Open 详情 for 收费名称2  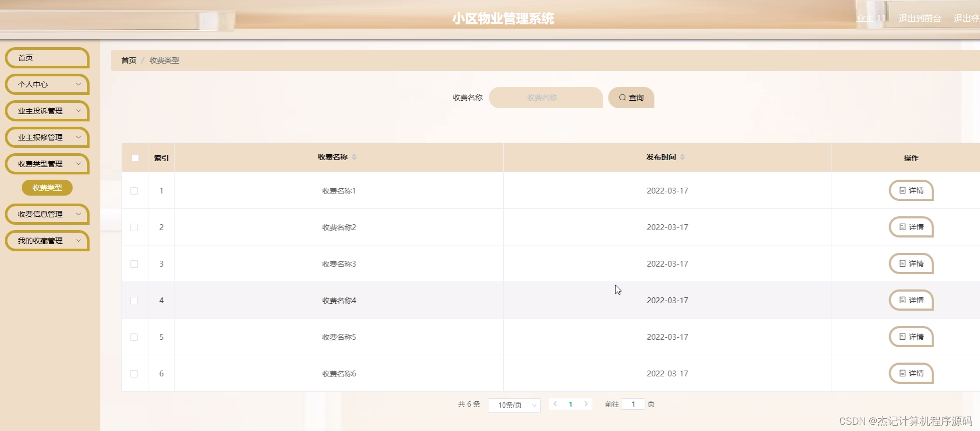point(911,227)
